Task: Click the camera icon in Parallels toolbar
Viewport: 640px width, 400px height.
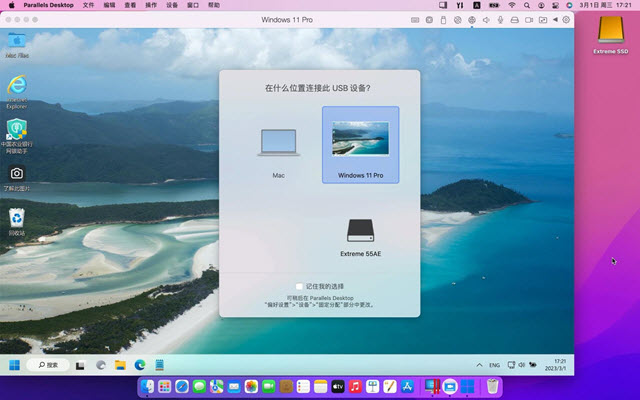Action: click(529, 20)
